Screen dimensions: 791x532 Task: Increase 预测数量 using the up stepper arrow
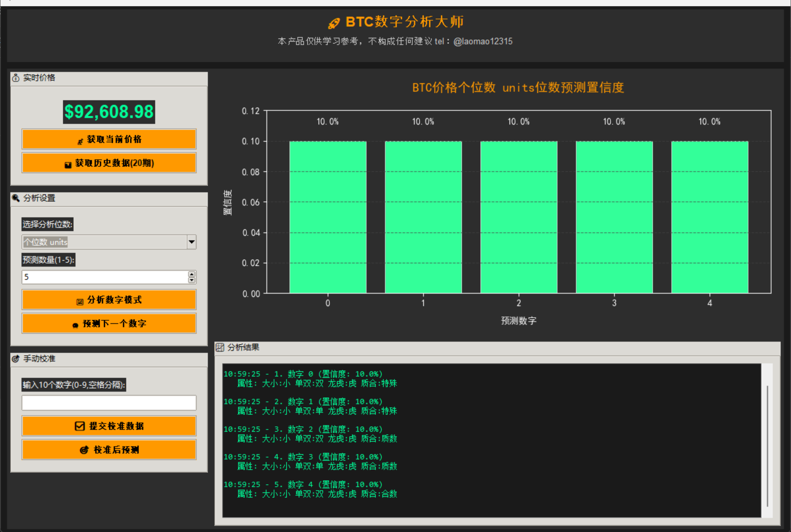pyautogui.click(x=192, y=275)
